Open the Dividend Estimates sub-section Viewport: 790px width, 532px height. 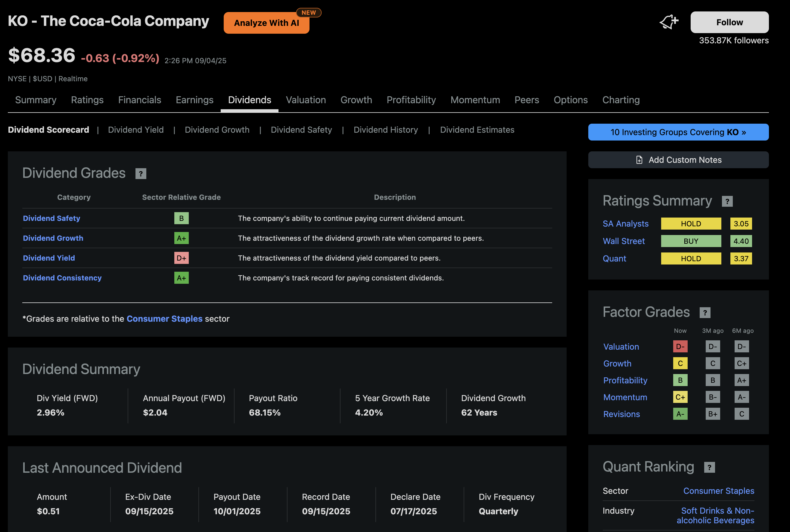477,130
